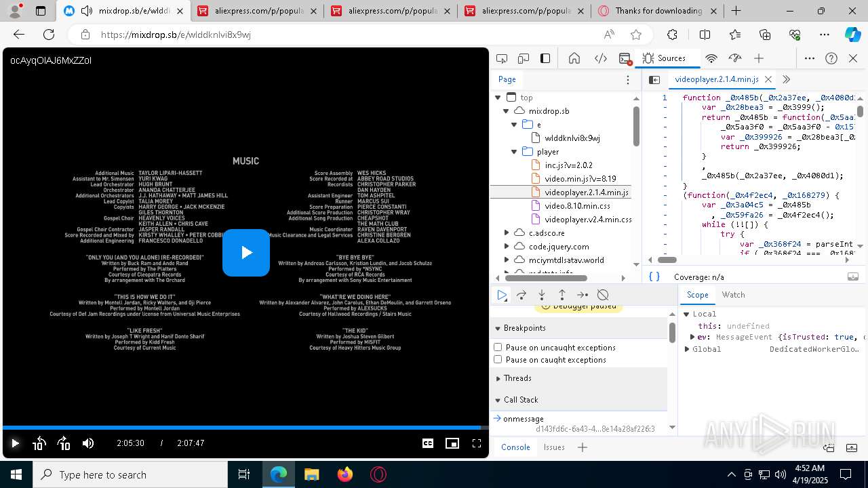Expand the code.jquery.com domain
This screenshot has height=488, width=868.
point(506,247)
